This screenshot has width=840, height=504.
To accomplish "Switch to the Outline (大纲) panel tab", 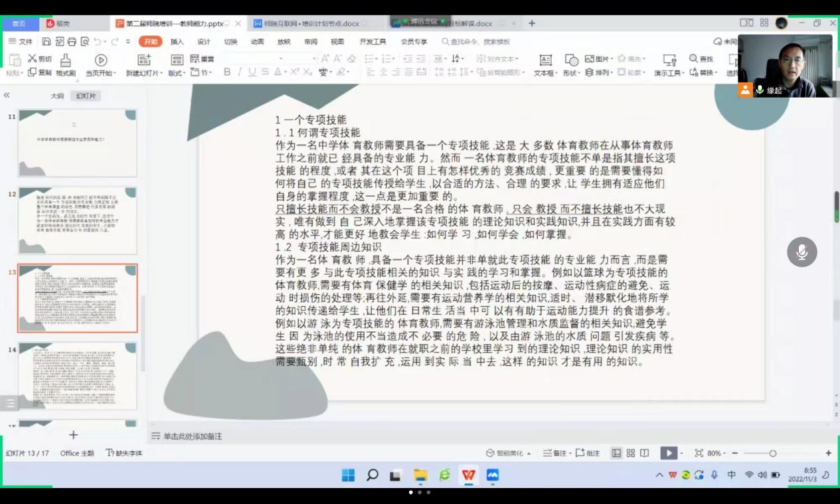I will point(57,96).
